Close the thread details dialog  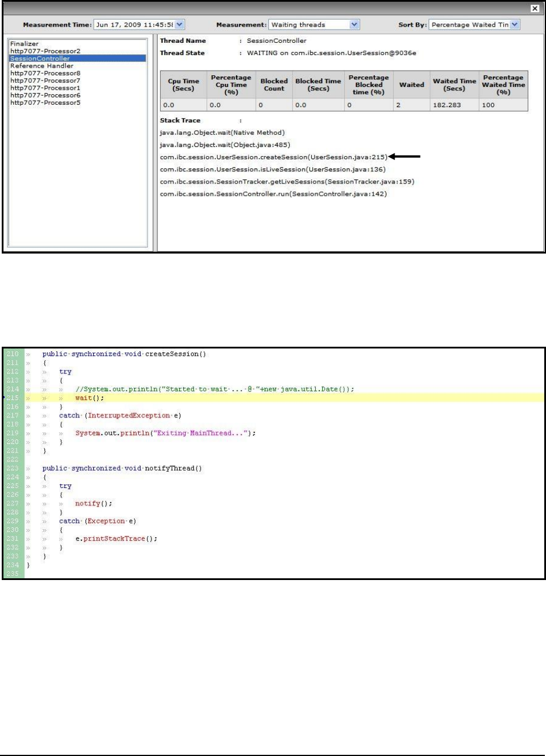click(535, 8)
